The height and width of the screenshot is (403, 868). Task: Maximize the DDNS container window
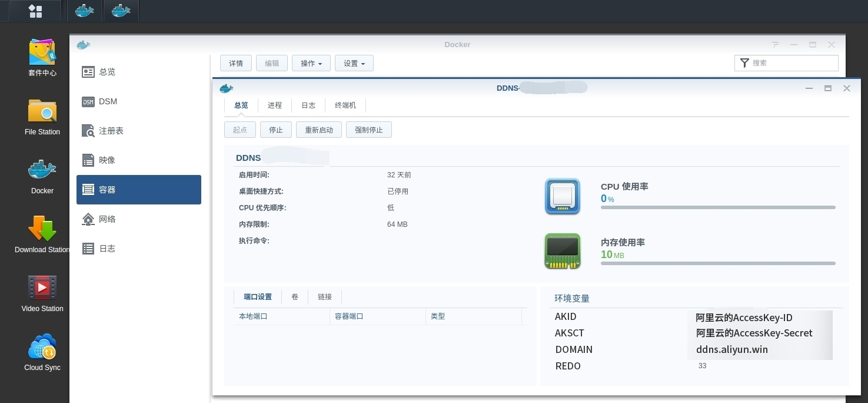click(x=828, y=88)
